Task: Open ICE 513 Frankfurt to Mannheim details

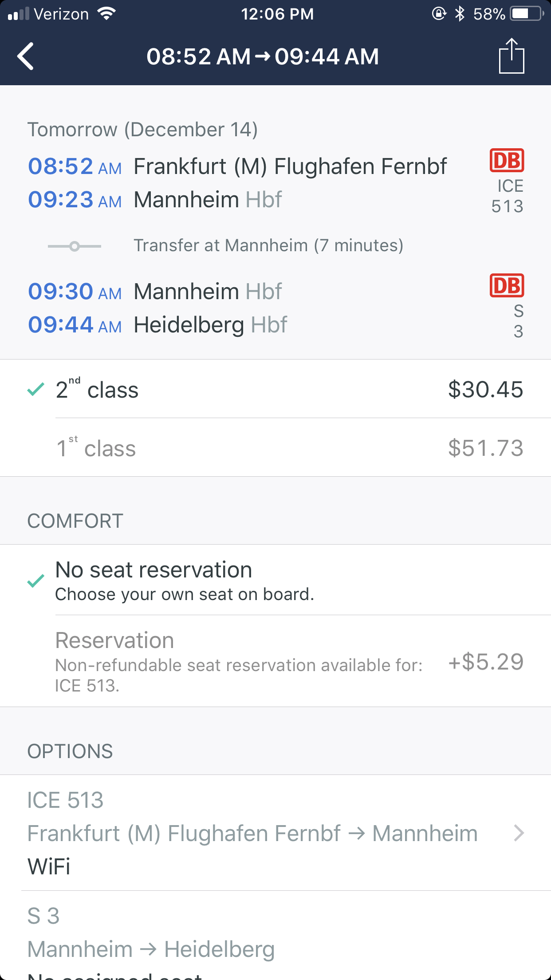Action: 252,833
